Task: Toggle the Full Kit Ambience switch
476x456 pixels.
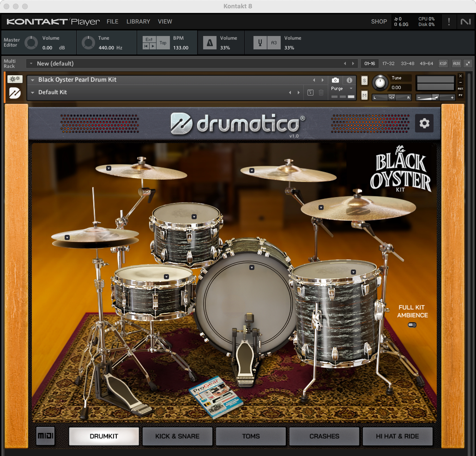Action: [412, 325]
